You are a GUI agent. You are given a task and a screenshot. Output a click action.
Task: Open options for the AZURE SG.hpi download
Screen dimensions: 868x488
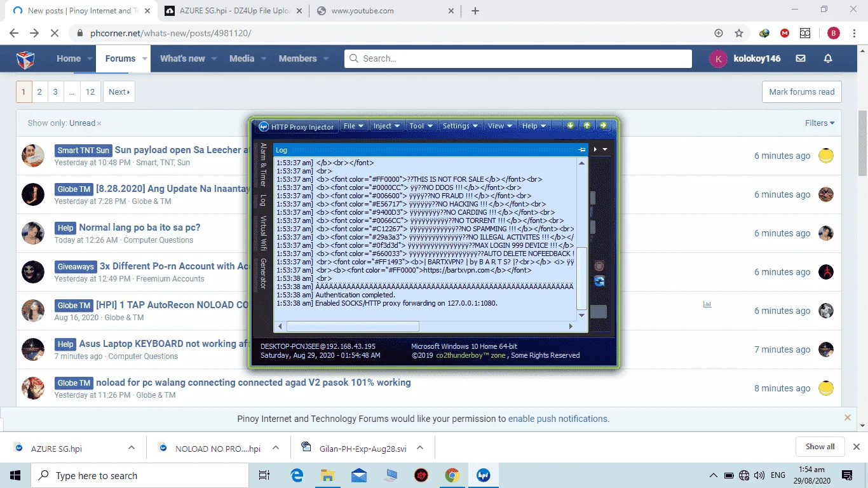point(132,447)
